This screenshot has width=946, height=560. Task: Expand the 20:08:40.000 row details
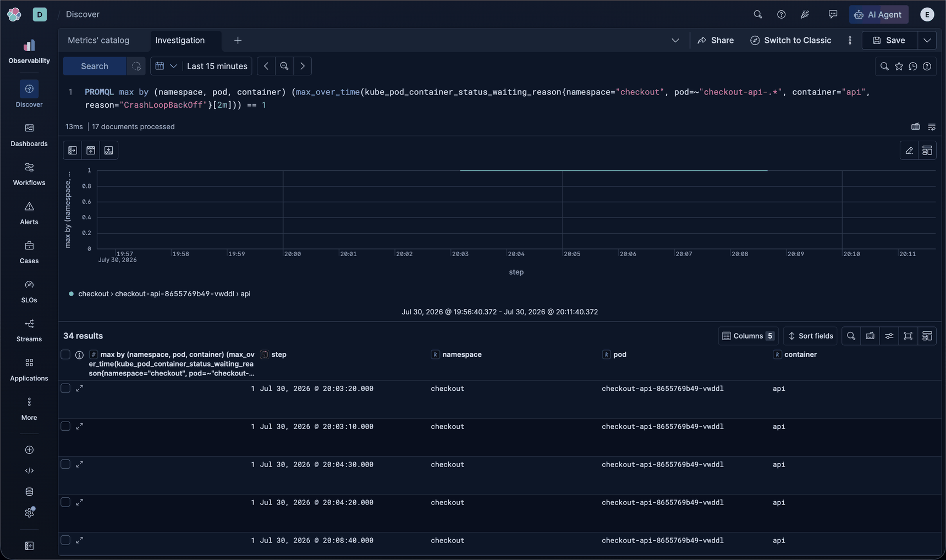pos(80,540)
